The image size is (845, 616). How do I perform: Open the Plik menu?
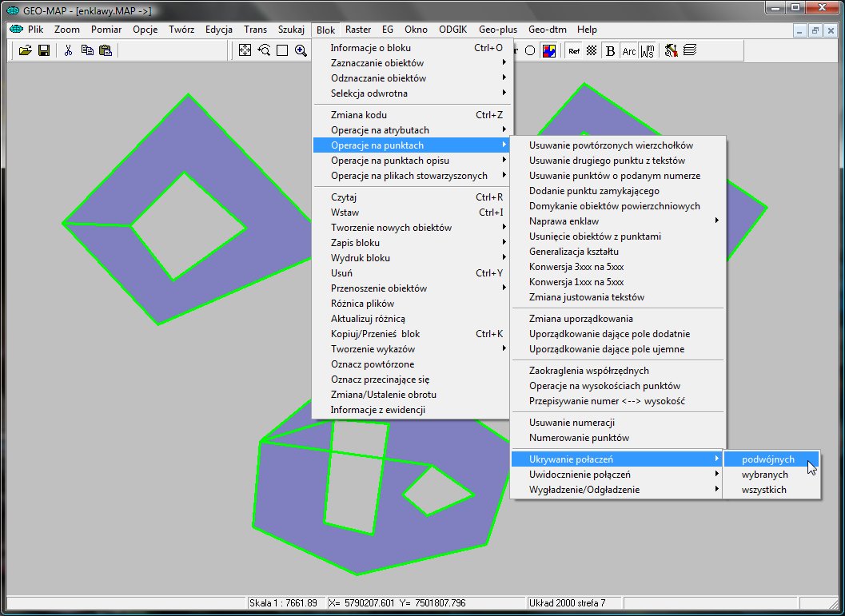pos(35,30)
